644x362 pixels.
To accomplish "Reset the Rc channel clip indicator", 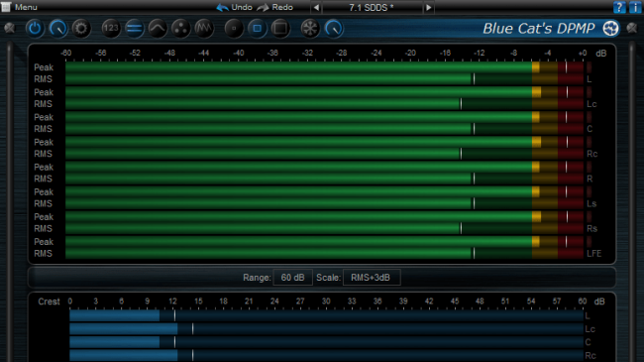I will [589, 142].
